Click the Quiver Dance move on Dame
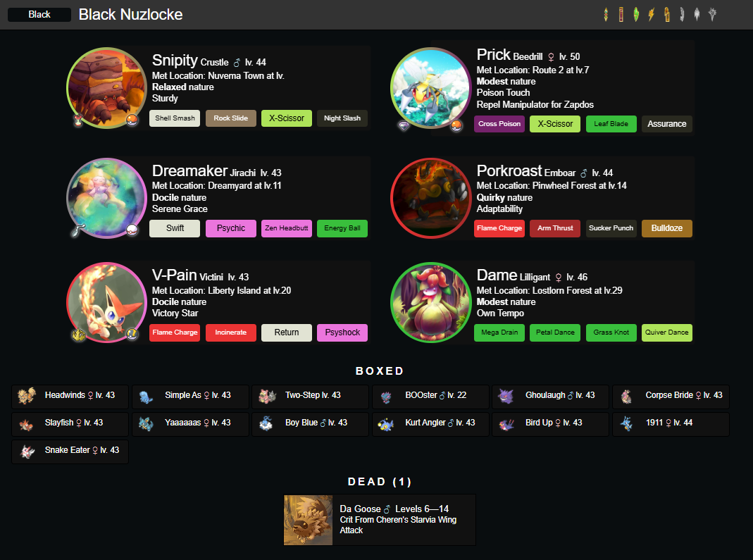Screen dimensions: 753x560 tap(666, 332)
